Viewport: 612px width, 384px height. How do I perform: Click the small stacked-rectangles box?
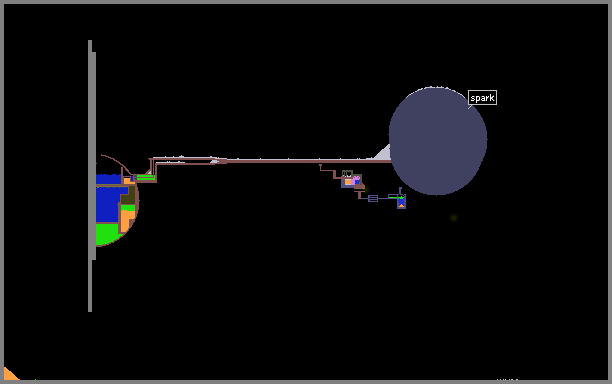pyautogui.click(x=373, y=198)
